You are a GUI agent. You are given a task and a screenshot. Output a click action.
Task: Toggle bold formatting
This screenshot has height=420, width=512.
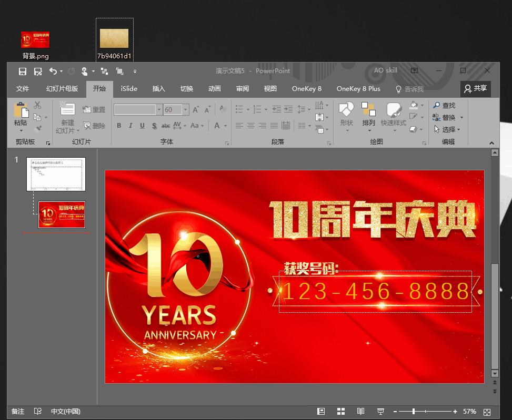[x=118, y=126]
